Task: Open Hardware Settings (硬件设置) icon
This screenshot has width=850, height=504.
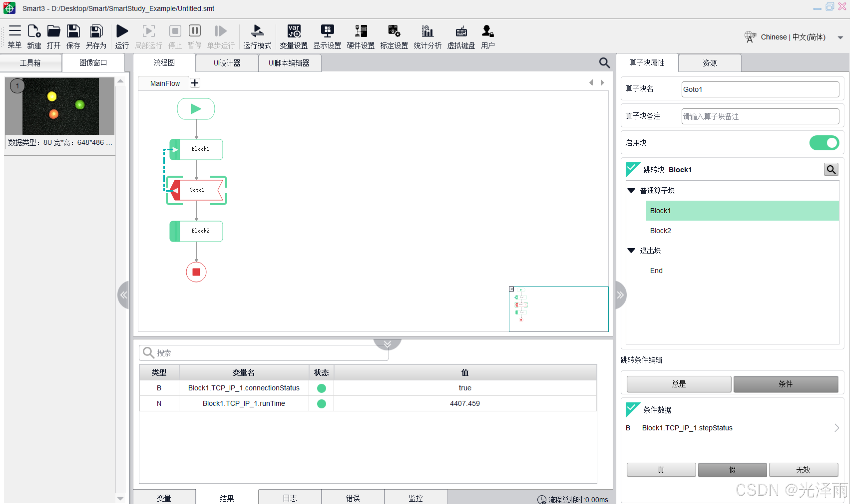Action: [360, 32]
